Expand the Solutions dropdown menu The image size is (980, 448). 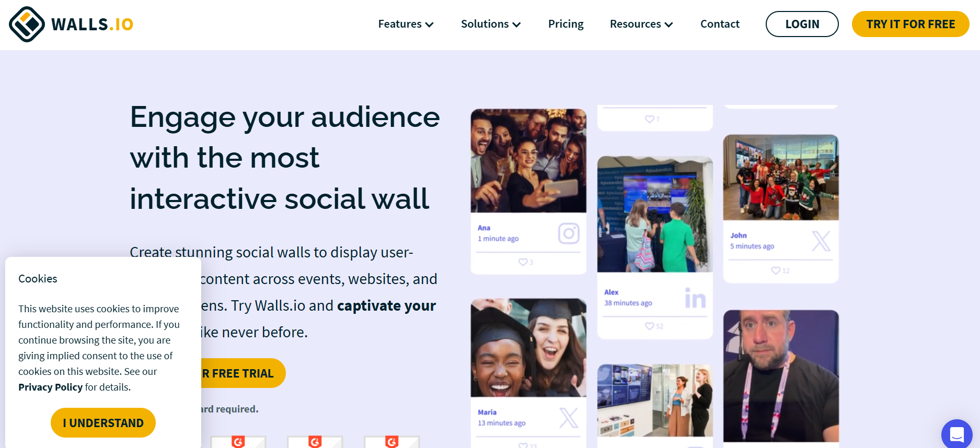point(491,24)
